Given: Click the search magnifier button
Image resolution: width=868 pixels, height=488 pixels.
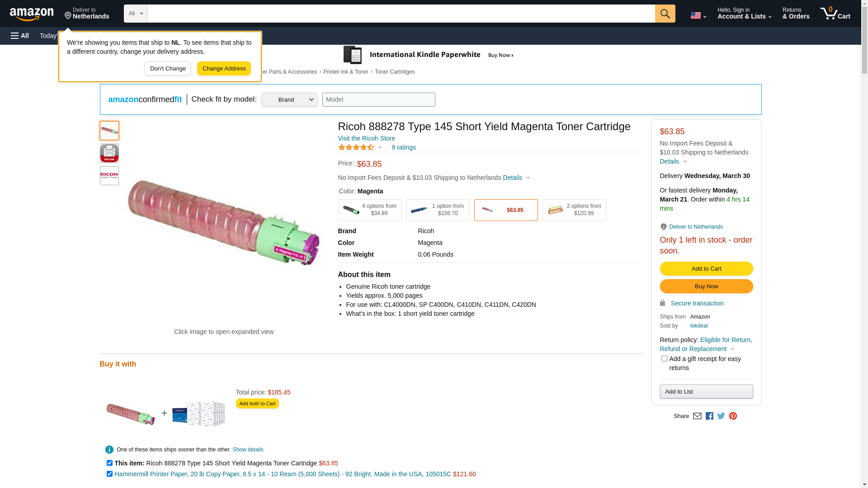Looking at the screenshot, I should [x=665, y=14].
